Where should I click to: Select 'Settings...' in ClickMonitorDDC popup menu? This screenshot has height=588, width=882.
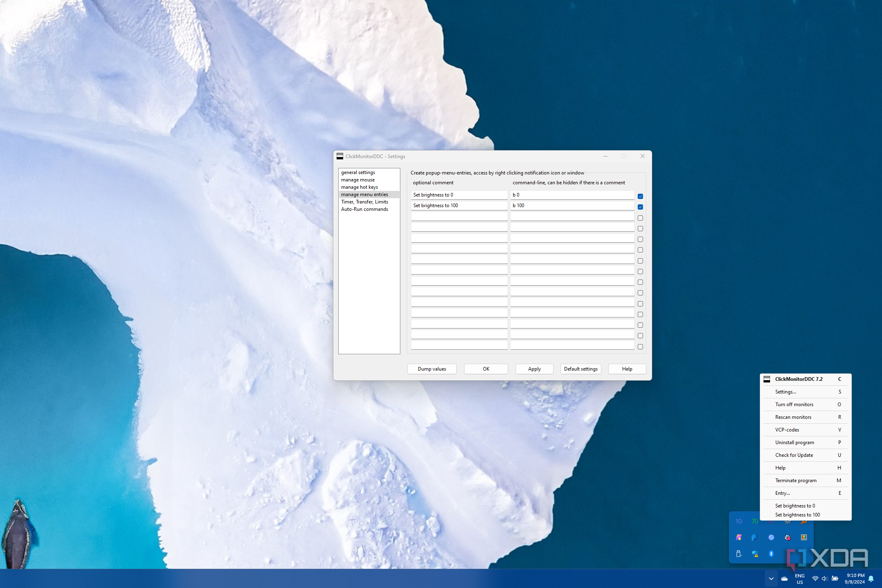coord(806,392)
